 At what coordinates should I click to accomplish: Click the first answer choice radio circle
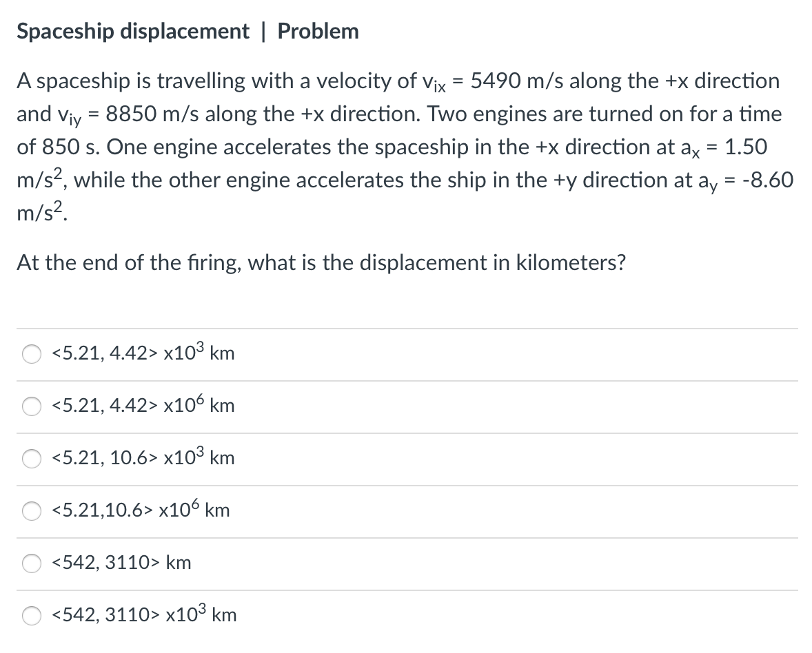tap(31, 354)
